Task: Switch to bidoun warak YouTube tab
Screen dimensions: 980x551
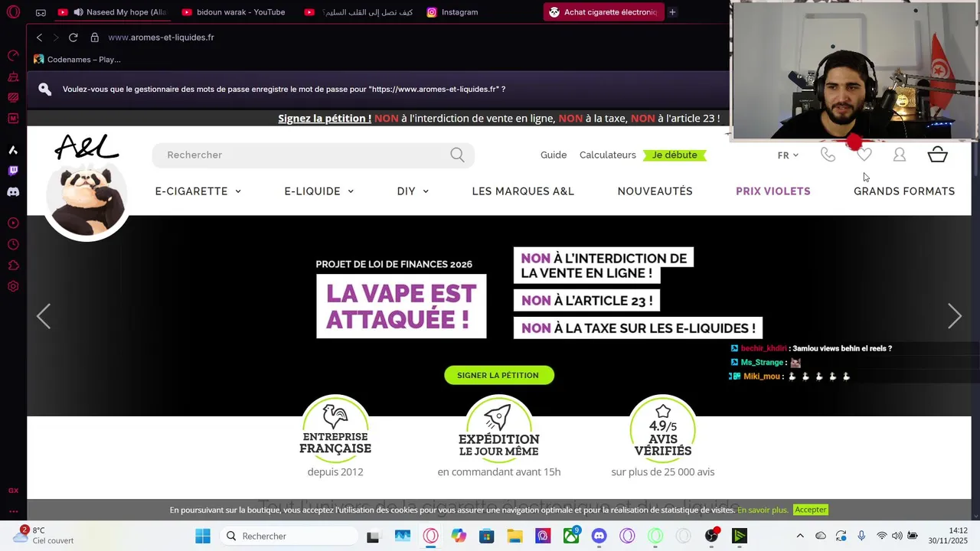Action: point(234,12)
